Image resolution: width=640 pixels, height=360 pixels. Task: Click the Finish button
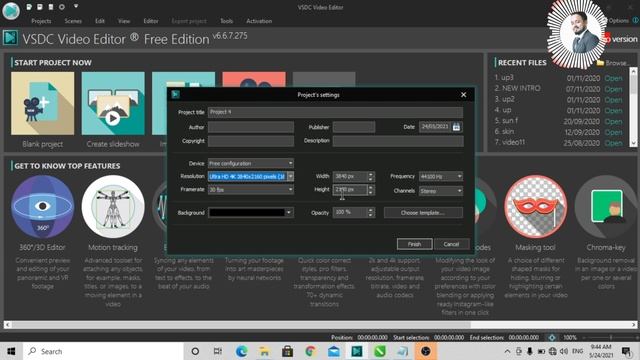tap(414, 244)
